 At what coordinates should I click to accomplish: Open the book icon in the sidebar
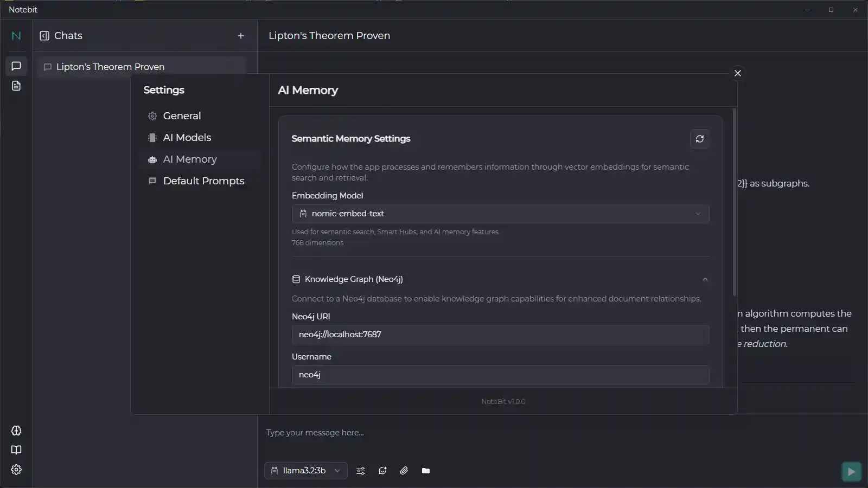pyautogui.click(x=16, y=450)
